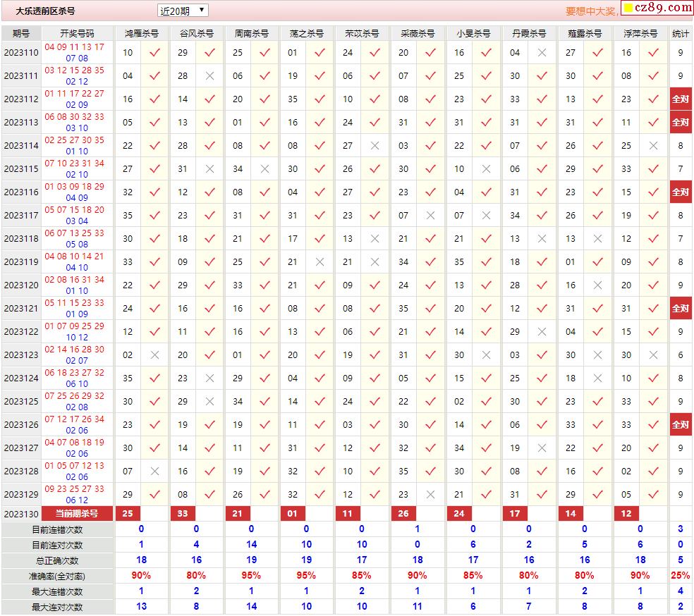
Task: Click the 要想中大奖 promo text
Action: [591, 11]
